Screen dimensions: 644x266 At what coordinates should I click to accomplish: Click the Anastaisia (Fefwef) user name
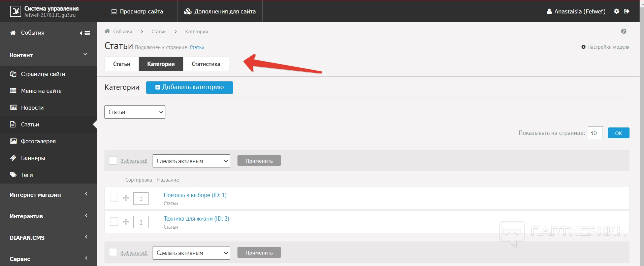pyautogui.click(x=580, y=11)
